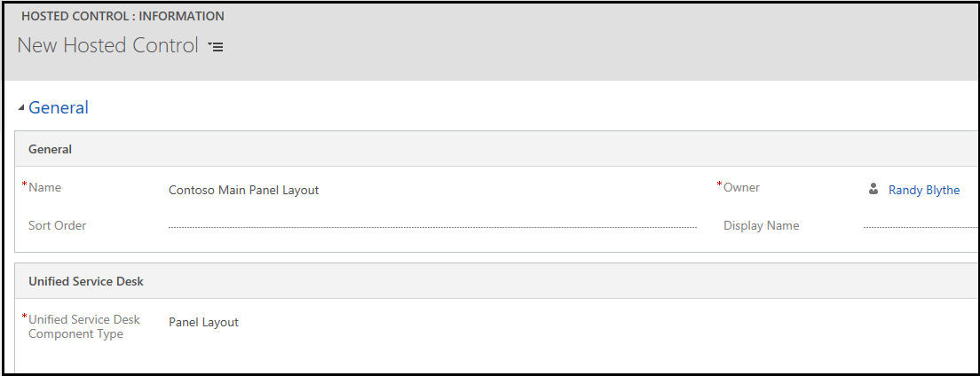The image size is (980, 376).
Task: Click the Name field label
Action: [45, 187]
